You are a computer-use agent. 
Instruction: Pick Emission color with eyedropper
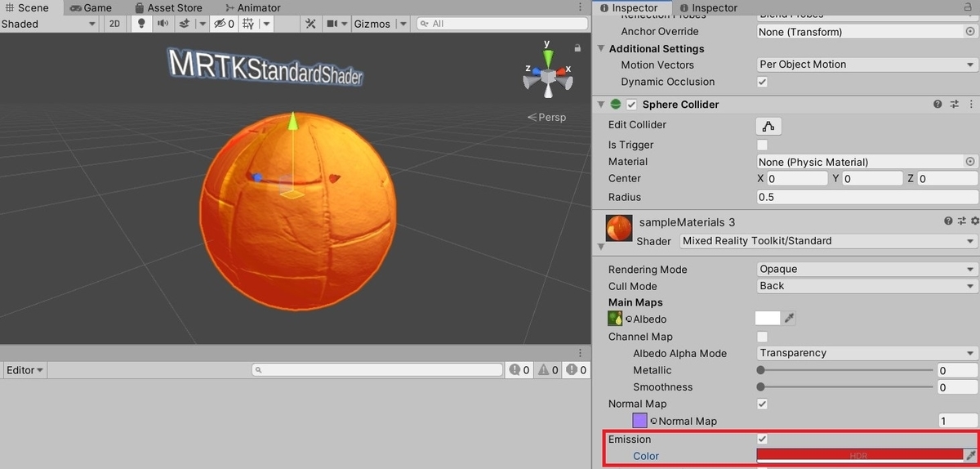970,455
